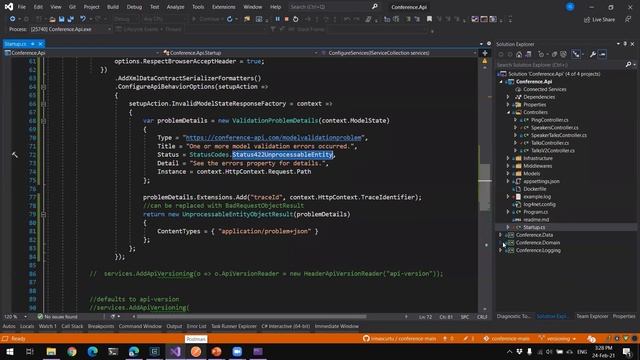
Task: Click the Collapse All icon in Solution Explorer
Action: pos(554,54)
